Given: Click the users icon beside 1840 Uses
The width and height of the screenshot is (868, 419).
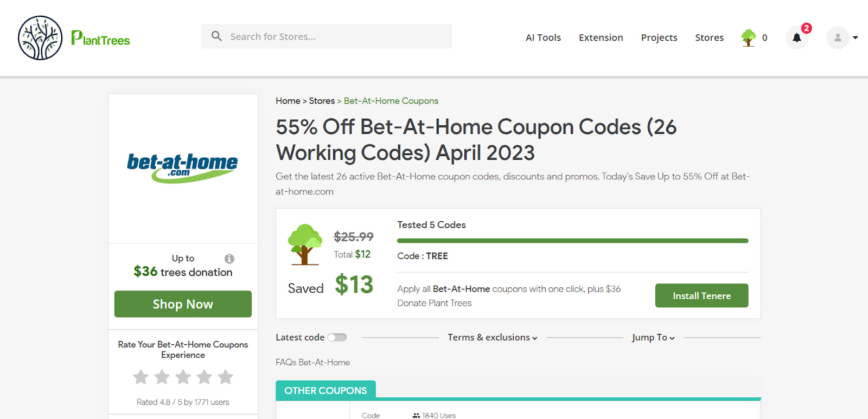Looking at the screenshot, I should (x=416, y=415).
